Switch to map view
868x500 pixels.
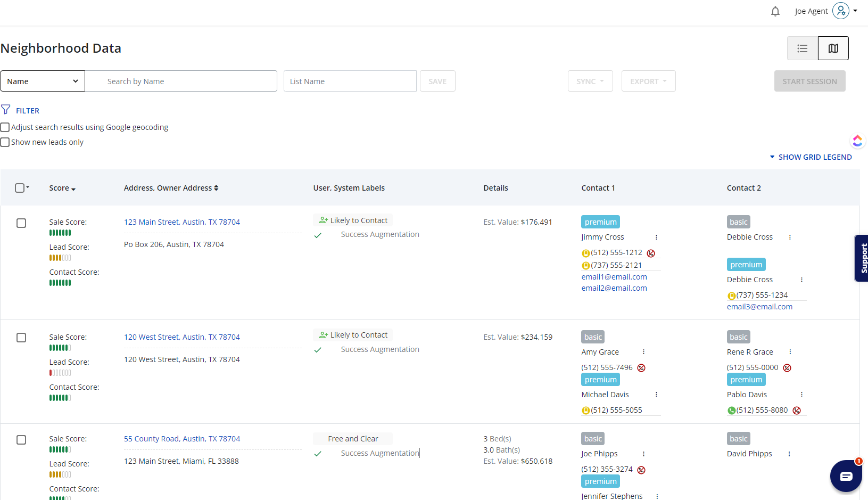click(x=833, y=48)
